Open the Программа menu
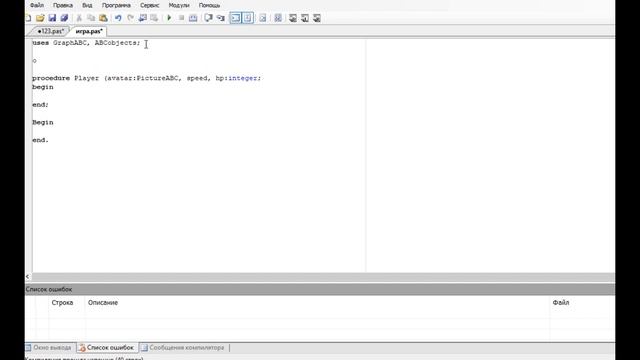640x360 pixels. pyautogui.click(x=116, y=5)
